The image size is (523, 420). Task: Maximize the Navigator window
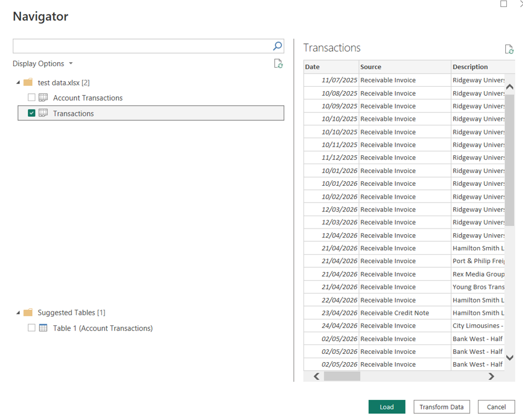(x=504, y=4)
